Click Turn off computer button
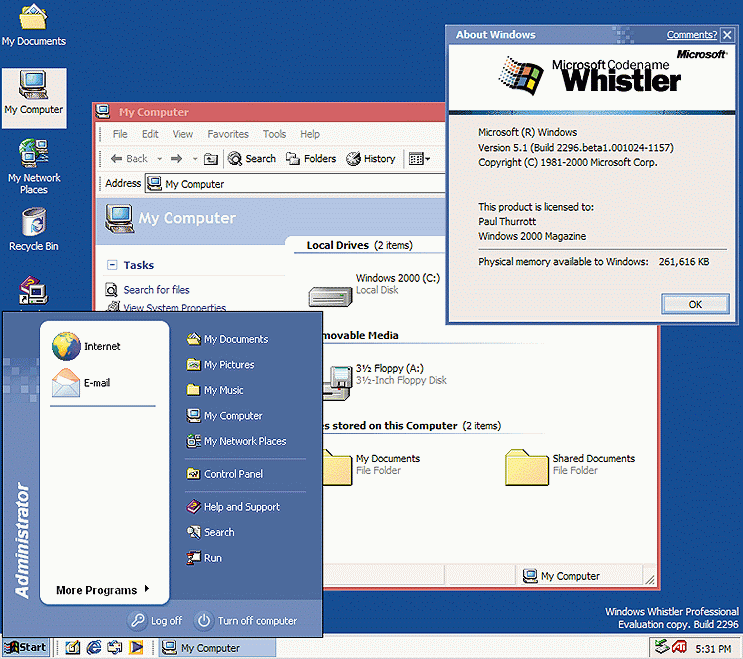 [x=246, y=621]
